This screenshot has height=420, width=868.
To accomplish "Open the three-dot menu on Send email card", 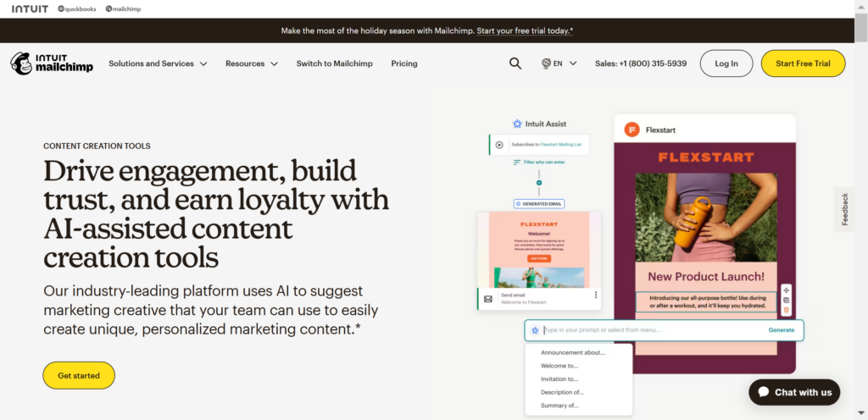I will [x=596, y=296].
